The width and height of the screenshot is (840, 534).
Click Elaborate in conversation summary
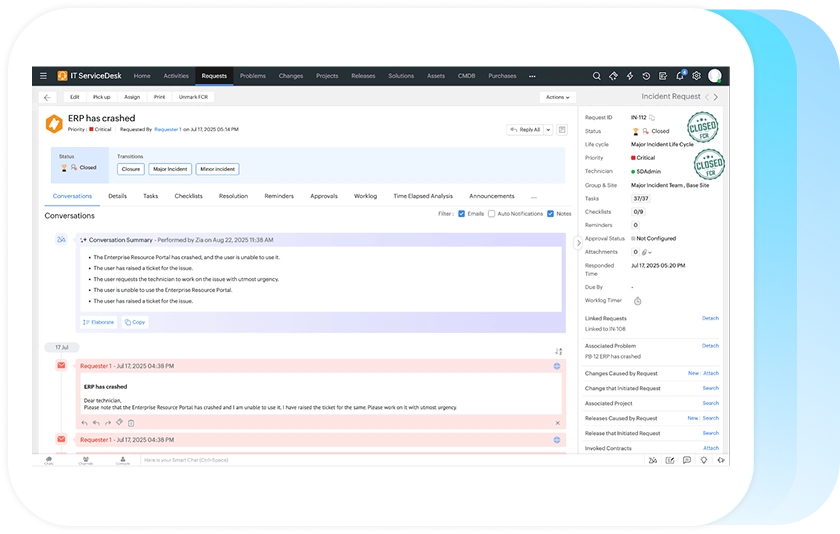[x=99, y=322]
